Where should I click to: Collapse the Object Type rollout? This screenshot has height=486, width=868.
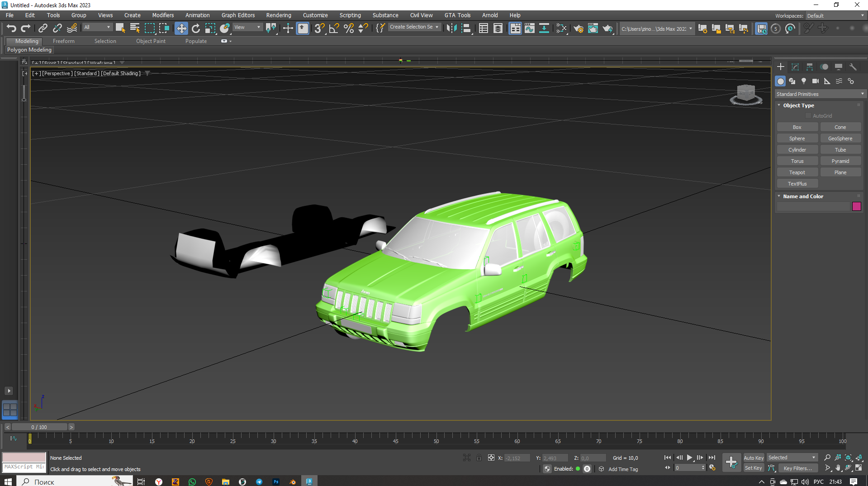tap(798, 105)
